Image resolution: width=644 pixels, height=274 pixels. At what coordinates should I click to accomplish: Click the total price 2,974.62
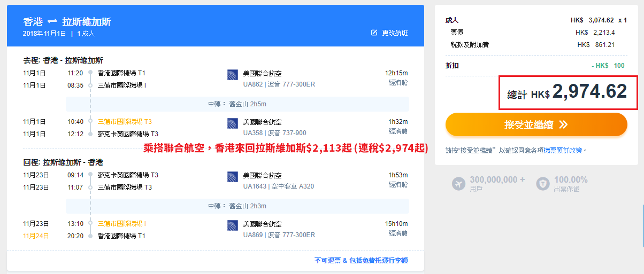point(589,92)
